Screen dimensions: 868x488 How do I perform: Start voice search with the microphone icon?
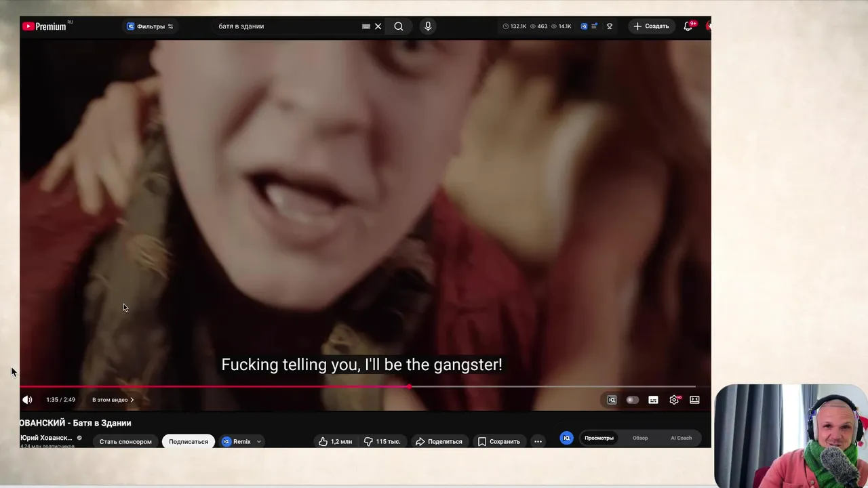click(x=428, y=26)
